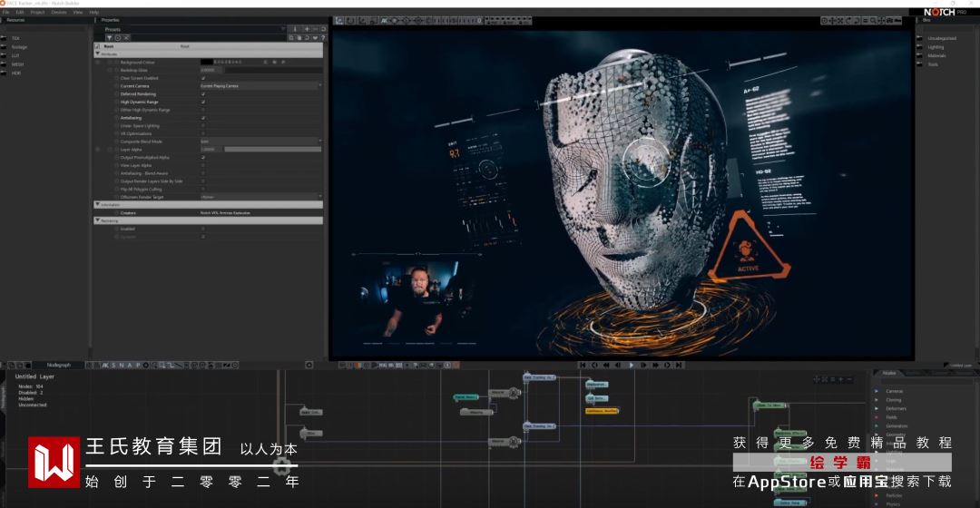Select the Deformers node category
This screenshot has width=980, height=508.
[x=896, y=408]
